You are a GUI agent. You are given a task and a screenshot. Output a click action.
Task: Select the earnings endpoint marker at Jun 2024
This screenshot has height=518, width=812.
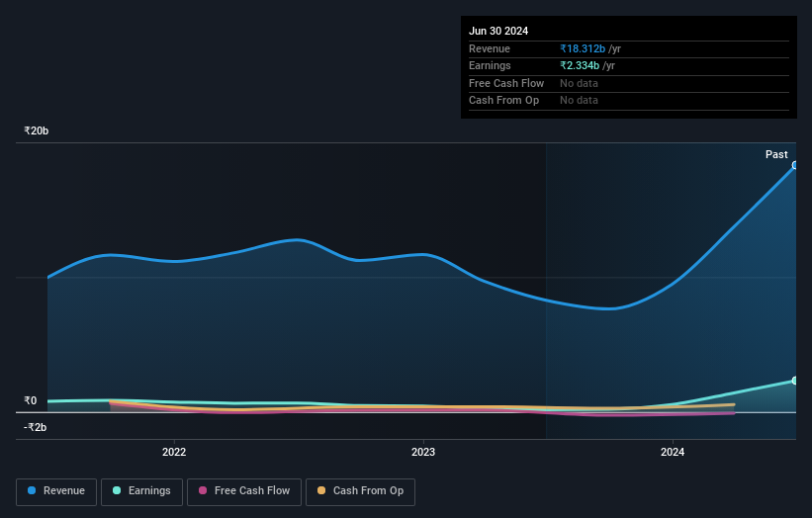point(795,381)
